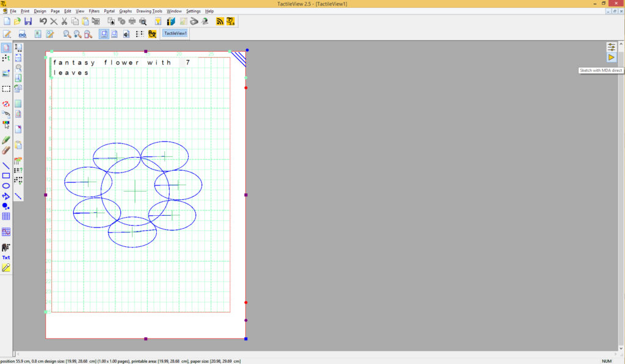Open the Portal menu
This screenshot has width=625, height=364.
tap(109, 11)
